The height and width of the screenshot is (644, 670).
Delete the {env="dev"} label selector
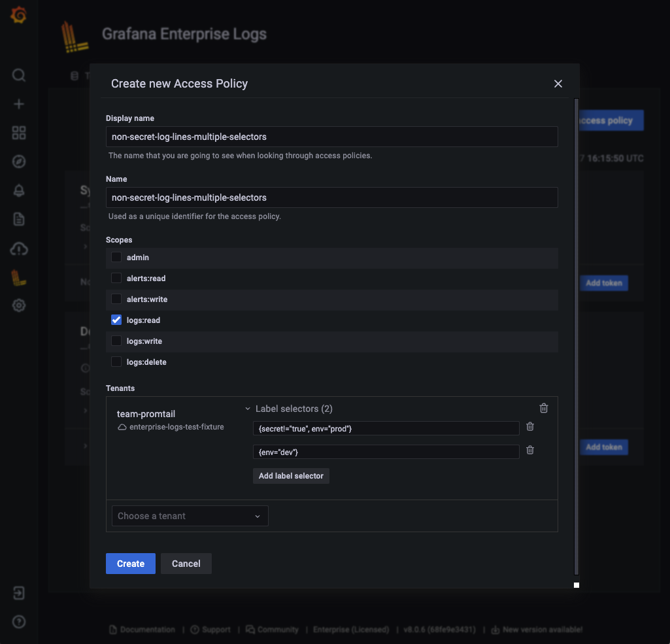(x=529, y=450)
